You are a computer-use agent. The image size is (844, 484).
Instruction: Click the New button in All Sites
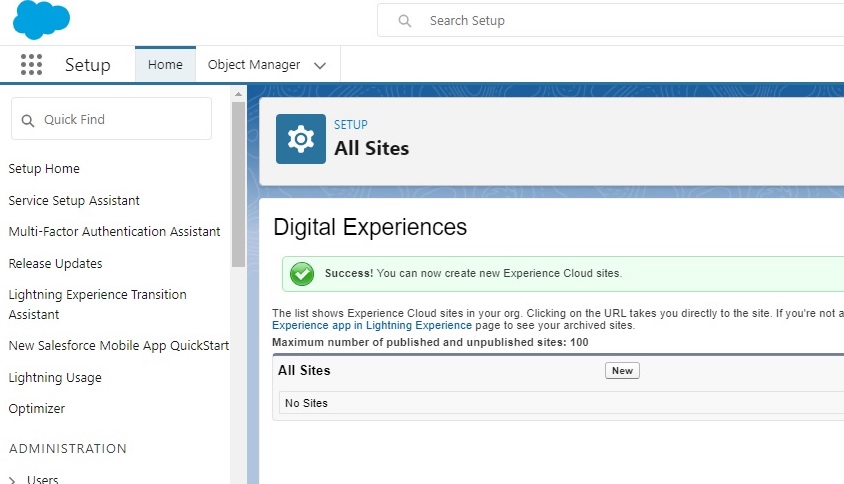[622, 370]
